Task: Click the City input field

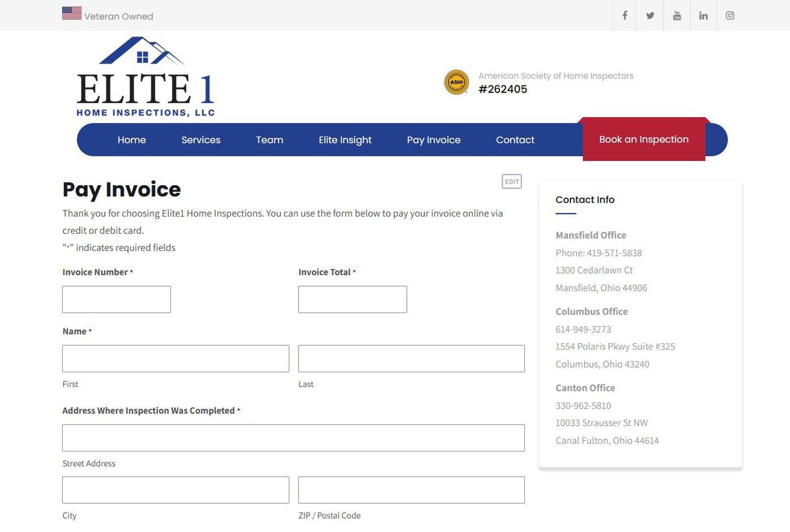Action: coord(175,490)
